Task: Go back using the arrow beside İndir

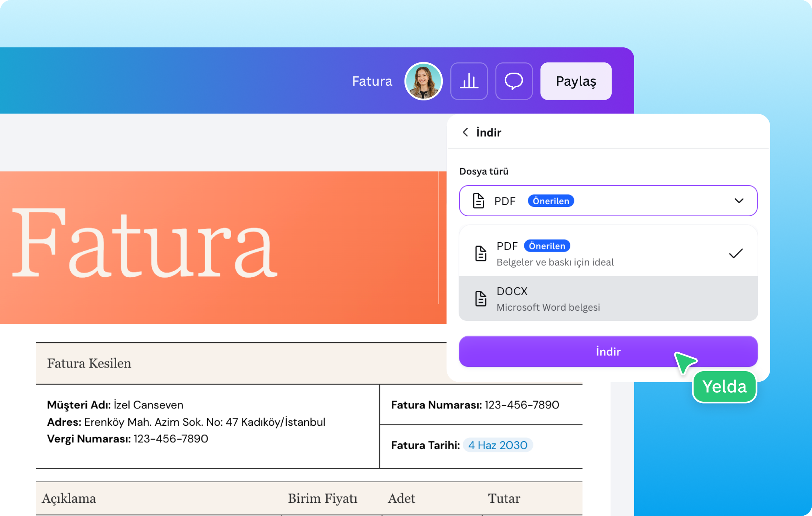Action: point(465,132)
